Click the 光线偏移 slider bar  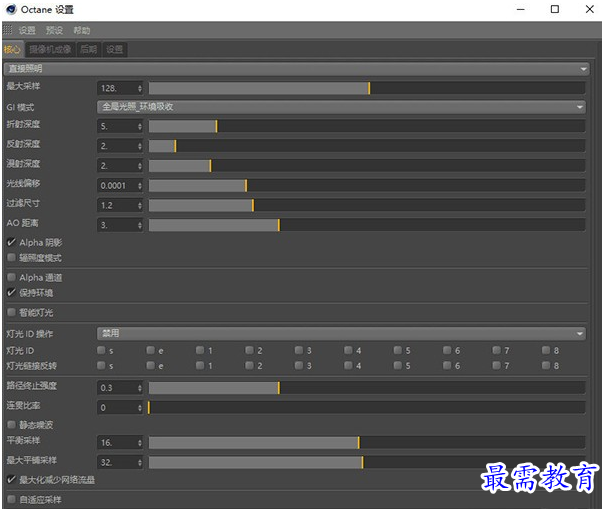coord(367,186)
